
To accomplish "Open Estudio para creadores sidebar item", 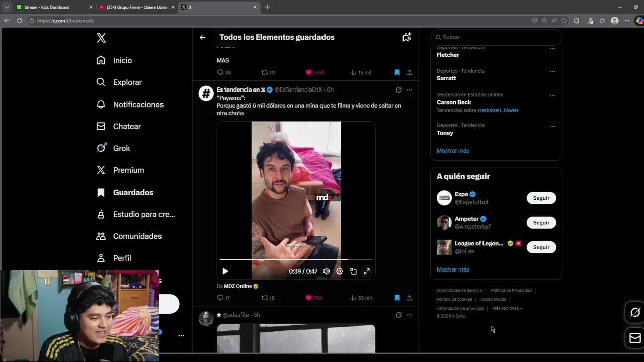I will 135,214.
